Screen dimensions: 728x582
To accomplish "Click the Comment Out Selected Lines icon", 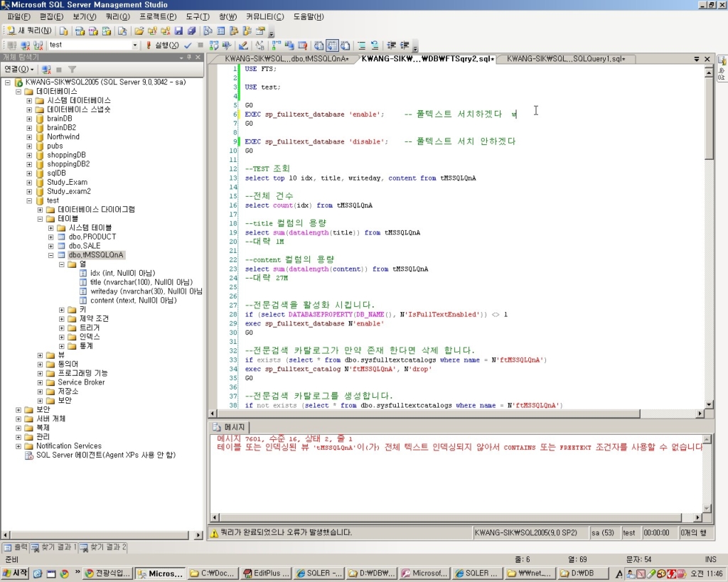I will pos(362,45).
